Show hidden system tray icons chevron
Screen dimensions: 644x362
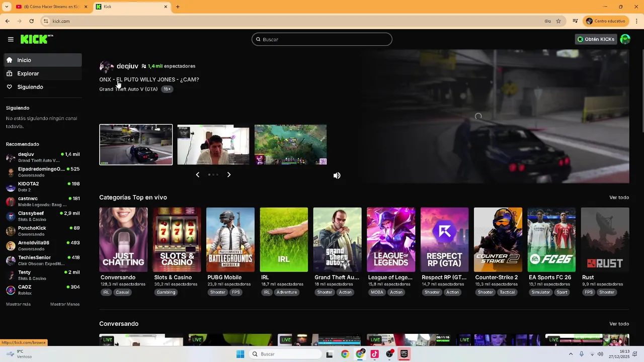pyautogui.click(x=571, y=354)
